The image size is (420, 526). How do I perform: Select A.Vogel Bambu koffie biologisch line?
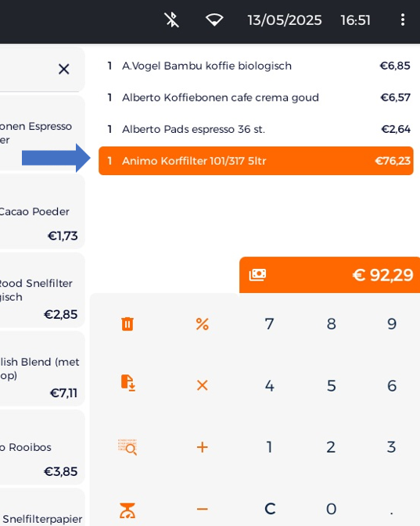[256, 66]
